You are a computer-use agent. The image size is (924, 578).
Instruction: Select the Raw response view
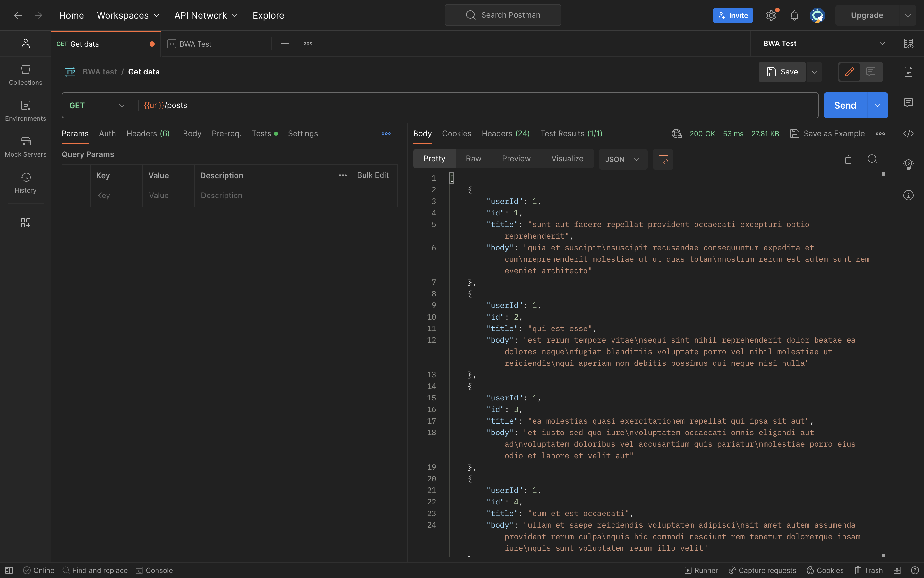point(474,159)
